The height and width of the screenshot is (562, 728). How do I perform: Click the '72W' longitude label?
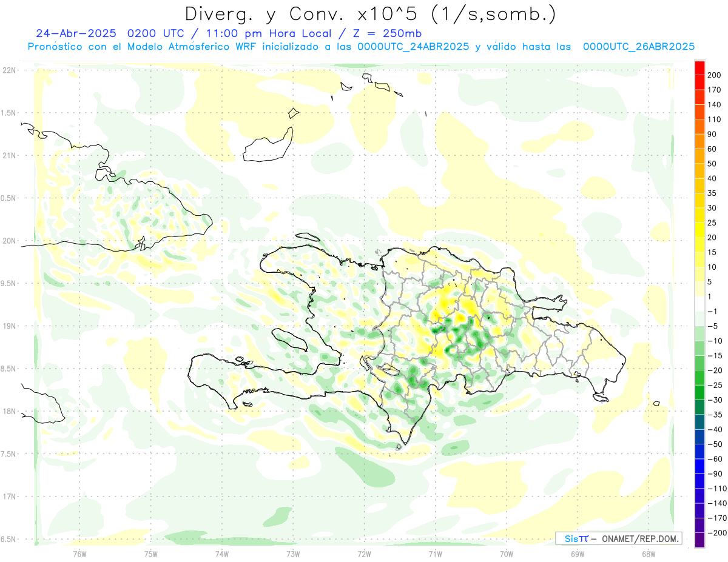click(x=364, y=554)
